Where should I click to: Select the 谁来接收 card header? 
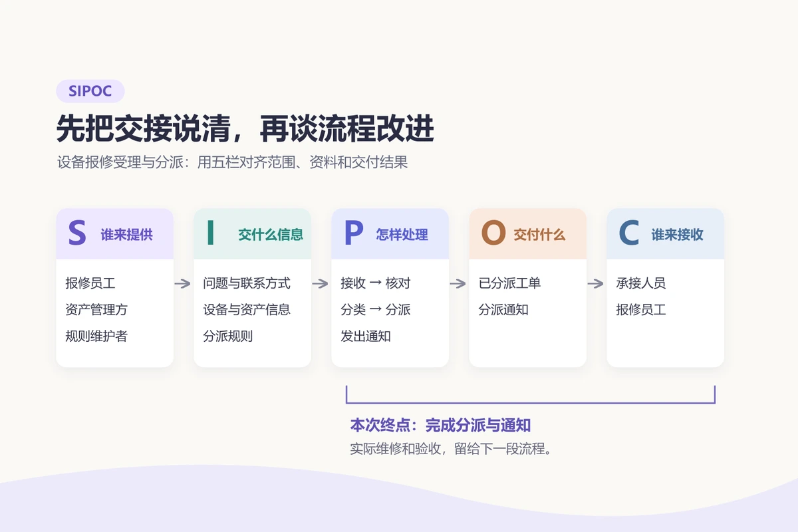[665, 233]
